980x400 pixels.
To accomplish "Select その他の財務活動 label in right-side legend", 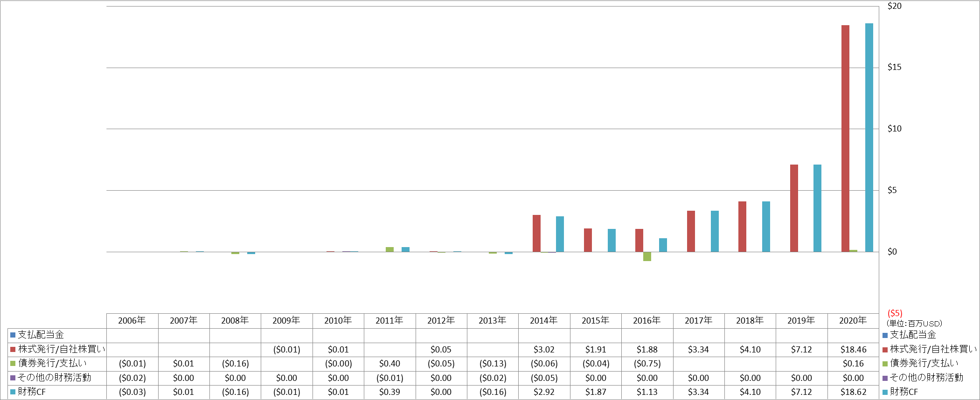I will point(926,378).
